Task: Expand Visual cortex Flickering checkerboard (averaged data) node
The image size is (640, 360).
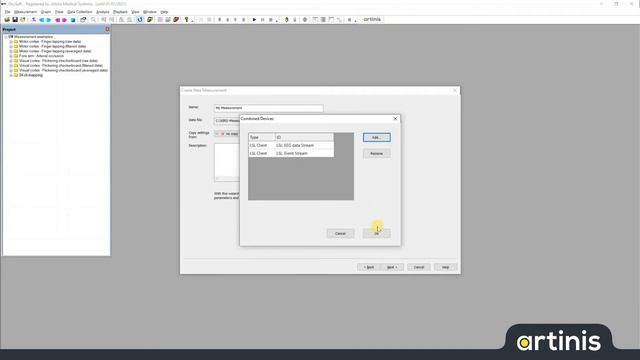Action: pos(11,70)
